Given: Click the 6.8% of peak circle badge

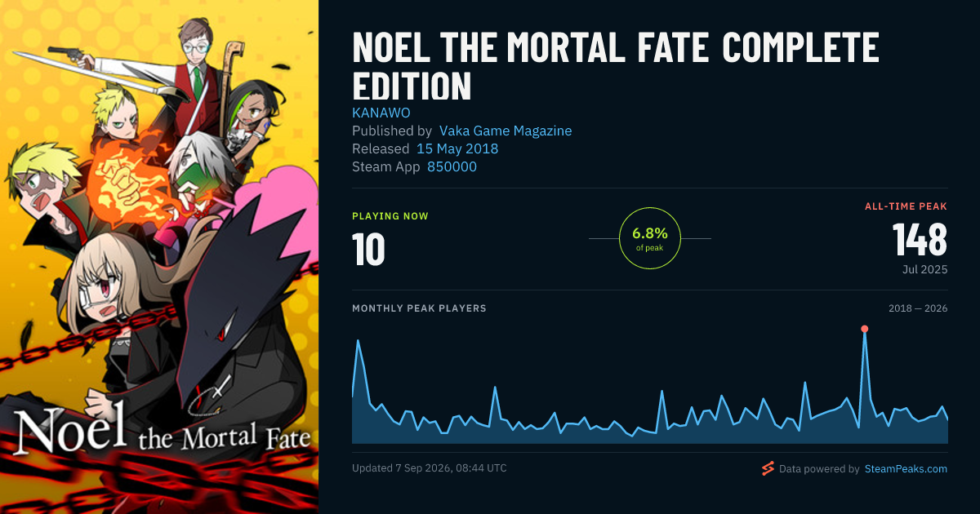Looking at the screenshot, I should click(x=650, y=238).
